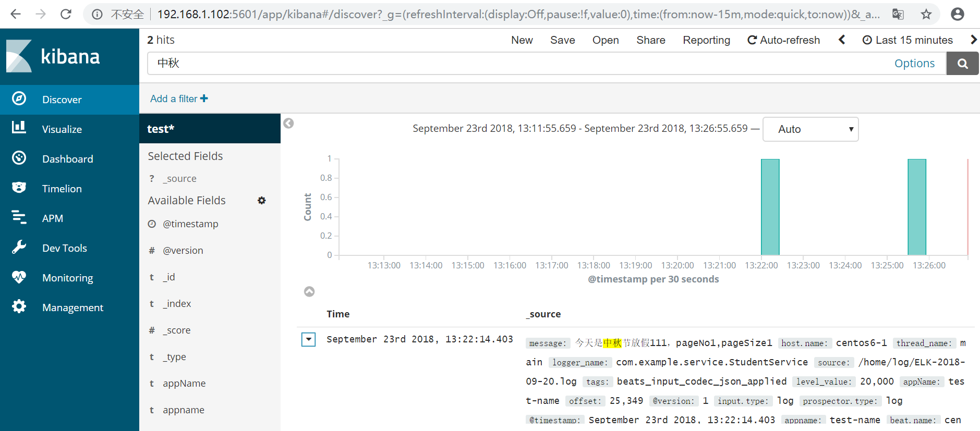This screenshot has height=431, width=980.
Task: View site security info icon
Action: click(x=97, y=14)
